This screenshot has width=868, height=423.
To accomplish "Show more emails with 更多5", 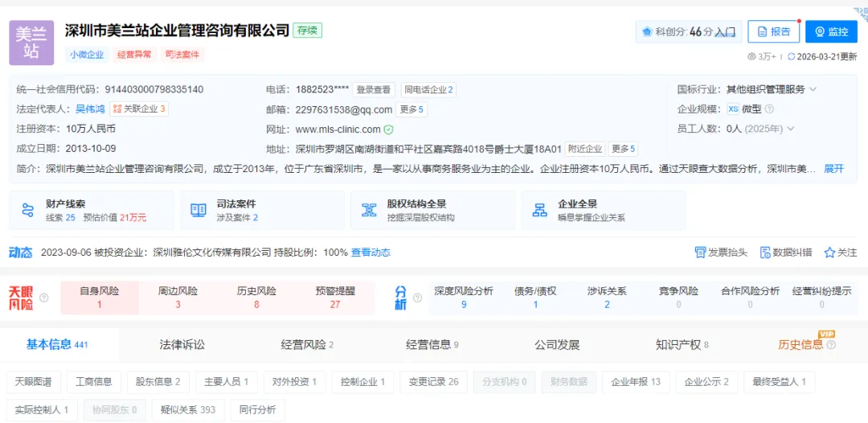I will (x=411, y=109).
